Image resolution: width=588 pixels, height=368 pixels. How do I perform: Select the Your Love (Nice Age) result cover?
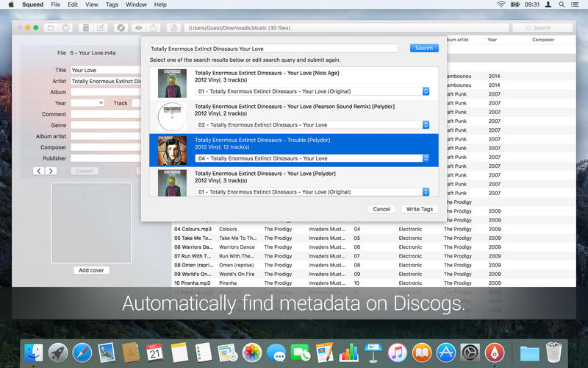[x=172, y=83]
